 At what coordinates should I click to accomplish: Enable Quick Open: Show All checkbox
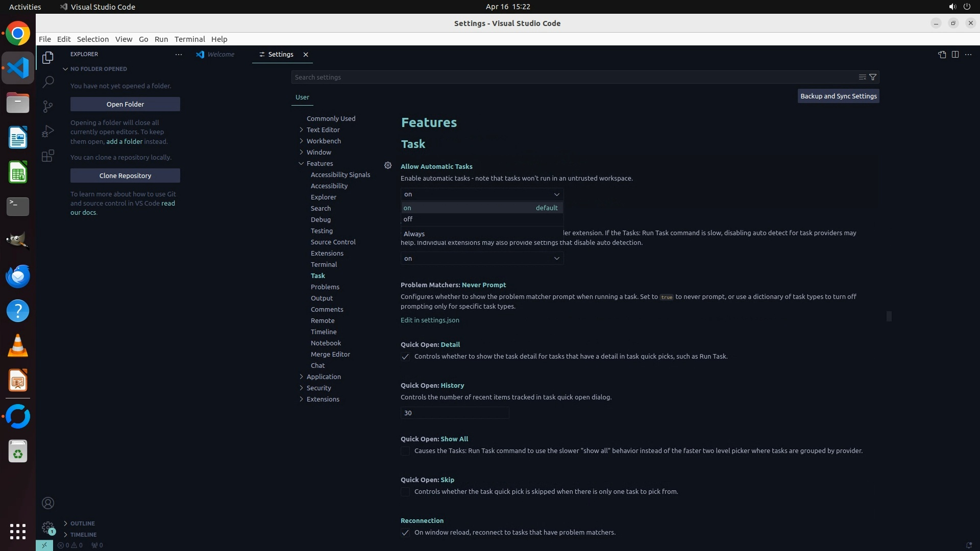click(x=405, y=451)
